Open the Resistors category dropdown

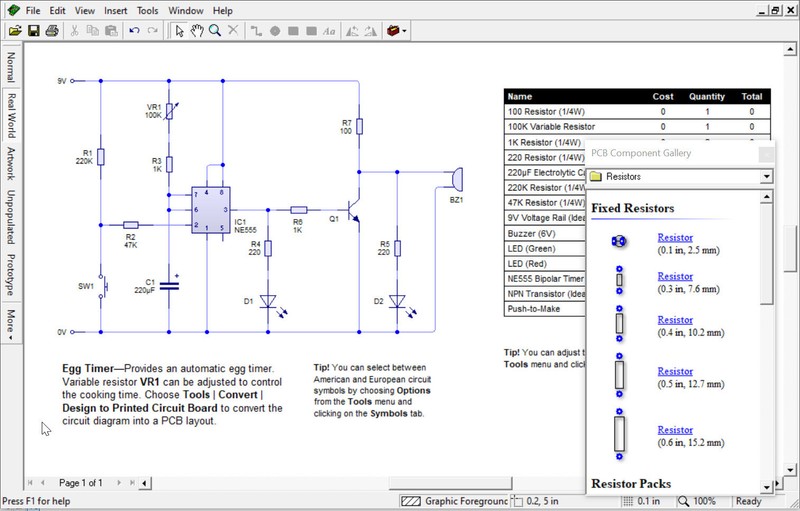tap(766, 176)
